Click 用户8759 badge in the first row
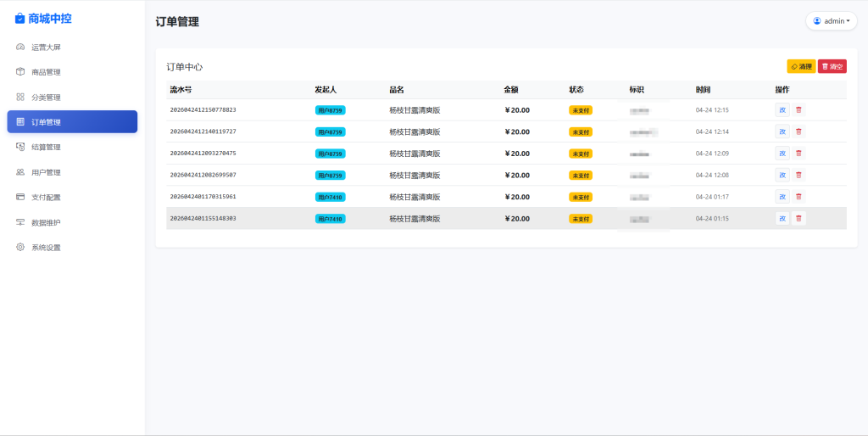The image size is (868, 436). point(330,110)
